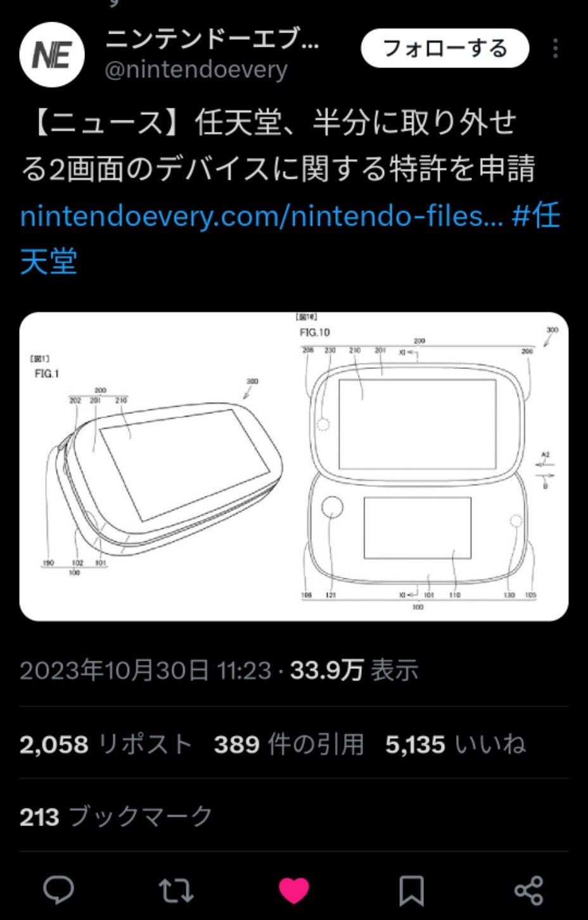View the 2,058 リポスト list
The width and height of the screenshot is (588, 920).
click(106, 744)
